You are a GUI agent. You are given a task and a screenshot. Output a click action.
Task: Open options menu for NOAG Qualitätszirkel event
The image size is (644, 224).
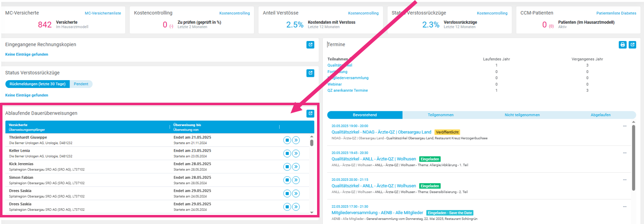pyautogui.click(x=624, y=126)
